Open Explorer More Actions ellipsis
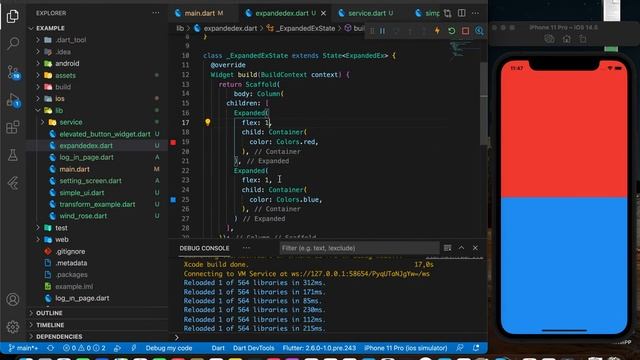Image resolution: width=640 pixels, height=360 pixels. coord(156,13)
